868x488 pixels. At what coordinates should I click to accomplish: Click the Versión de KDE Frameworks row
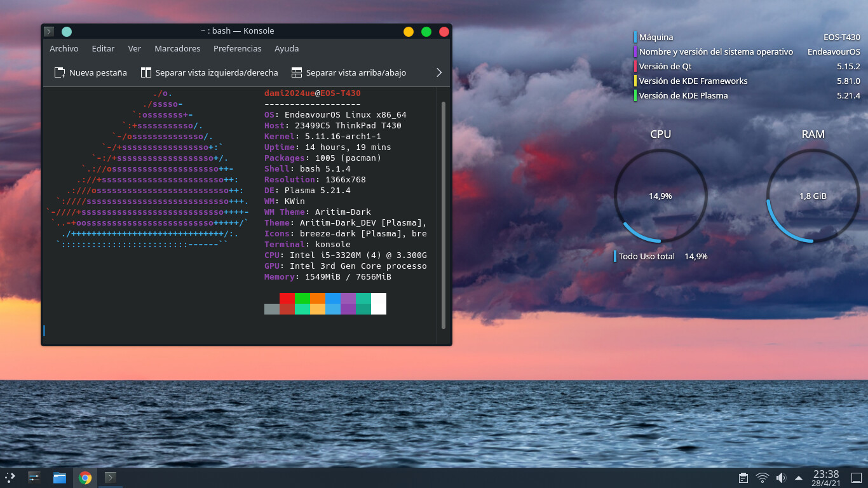(x=747, y=81)
